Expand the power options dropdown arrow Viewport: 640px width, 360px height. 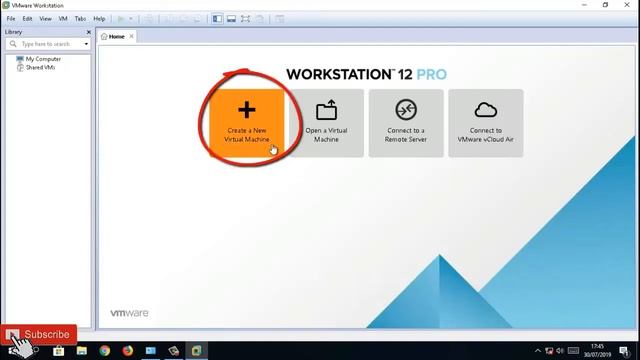tap(131, 19)
